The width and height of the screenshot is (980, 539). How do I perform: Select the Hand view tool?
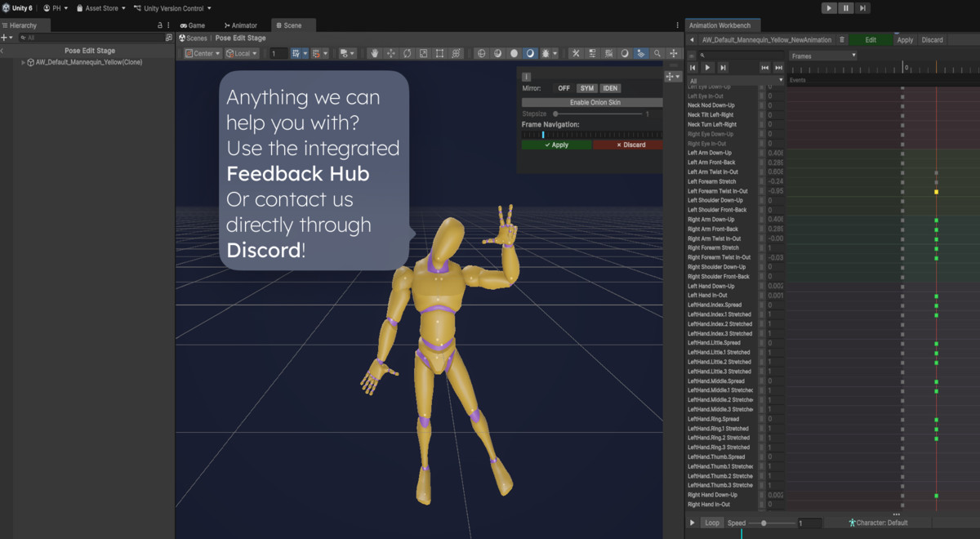tap(376, 53)
